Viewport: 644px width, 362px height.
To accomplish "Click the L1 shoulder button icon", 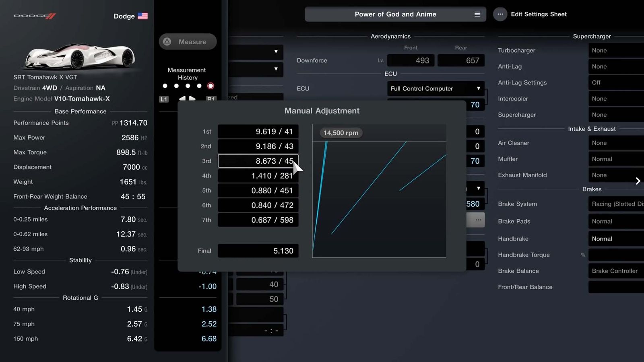I will [x=164, y=99].
